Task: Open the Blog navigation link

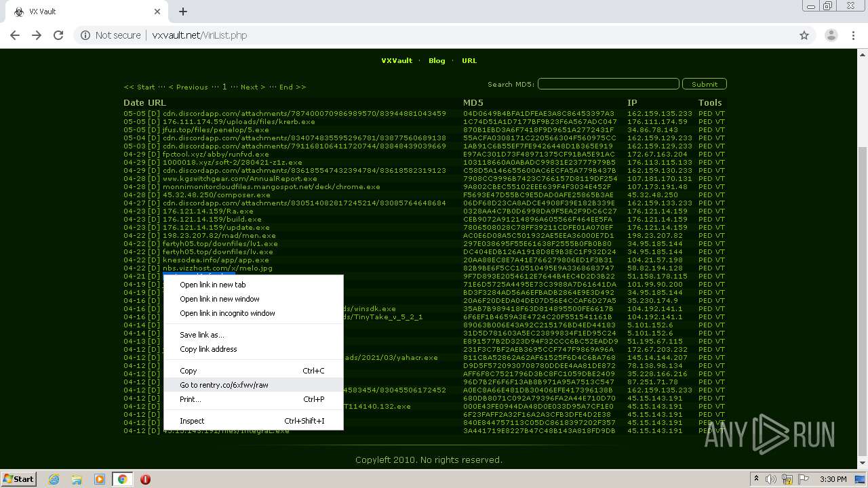Action: tap(437, 61)
